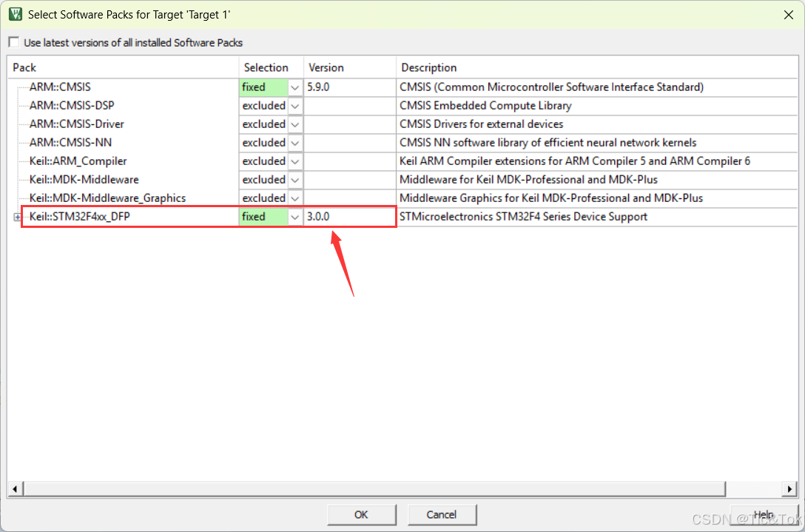Click the Middleware Graphics for Keil description

[x=551, y=198]
